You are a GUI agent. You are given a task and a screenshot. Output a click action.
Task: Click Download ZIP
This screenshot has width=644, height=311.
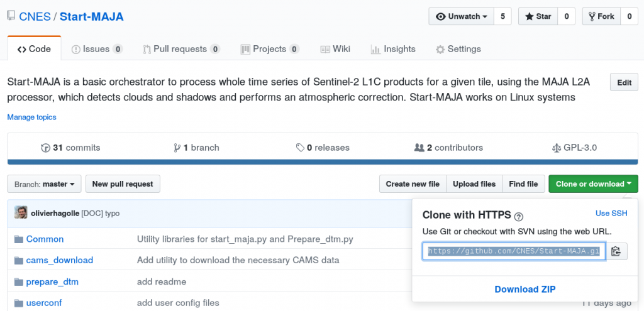click(x=525, y=289)
